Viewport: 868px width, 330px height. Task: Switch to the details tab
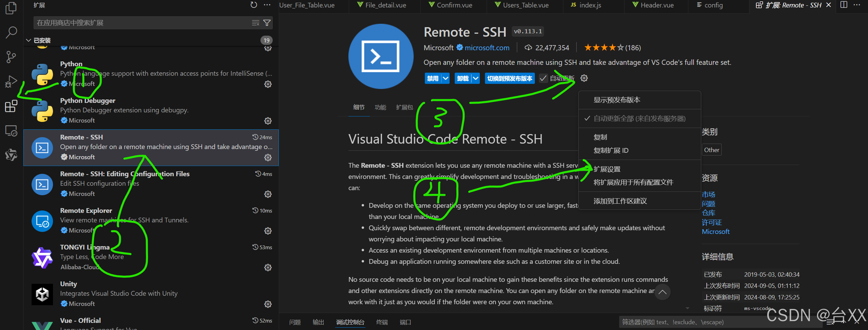359,107
